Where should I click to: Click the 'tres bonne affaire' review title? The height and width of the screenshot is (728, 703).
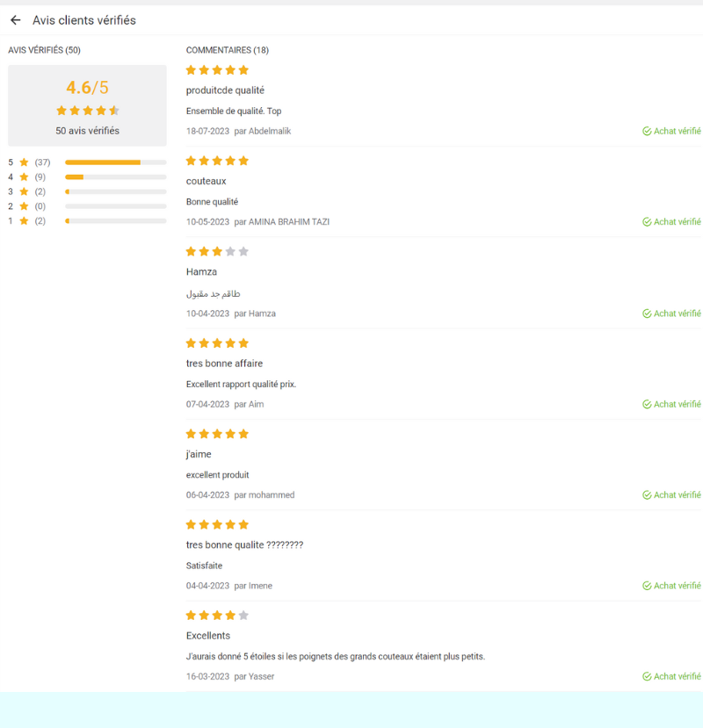pos(224,364)
